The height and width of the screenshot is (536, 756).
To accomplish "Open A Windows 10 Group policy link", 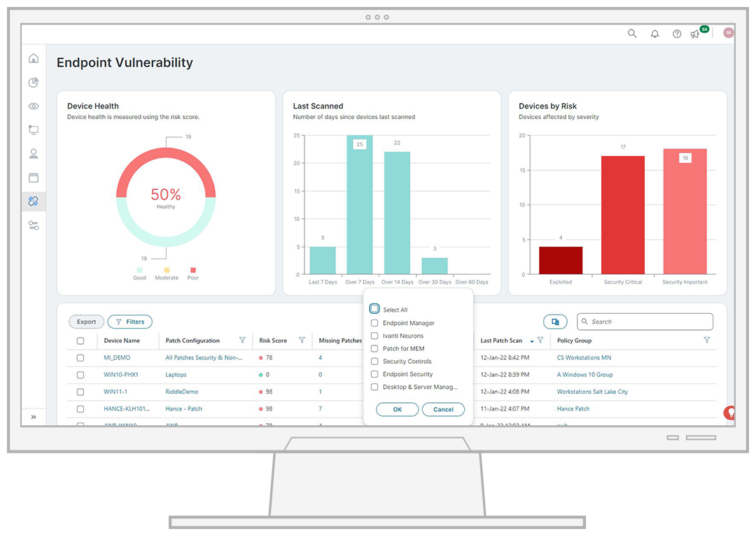I will [x=584, y=374].
